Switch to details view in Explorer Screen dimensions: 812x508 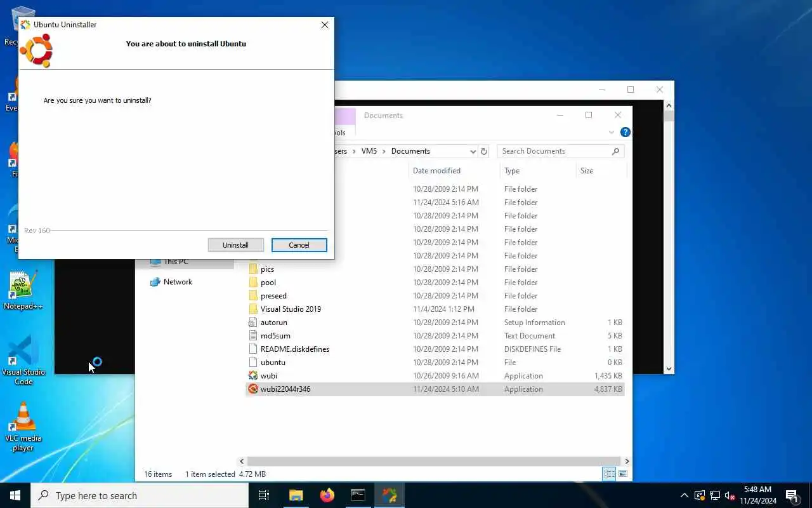[609, 474]
